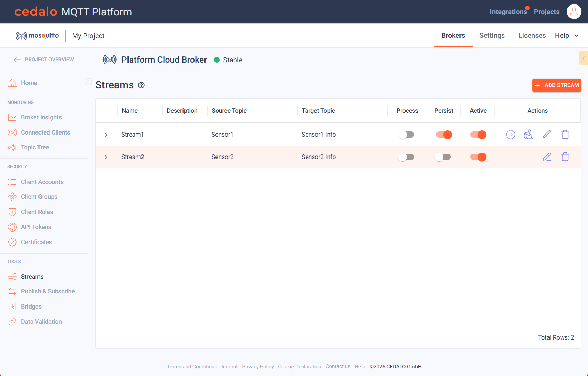Viewport: 588px width, 376px height.
Task: Open the Help menu label in the Brokers navigation bar
Action: tap(562, 35)
